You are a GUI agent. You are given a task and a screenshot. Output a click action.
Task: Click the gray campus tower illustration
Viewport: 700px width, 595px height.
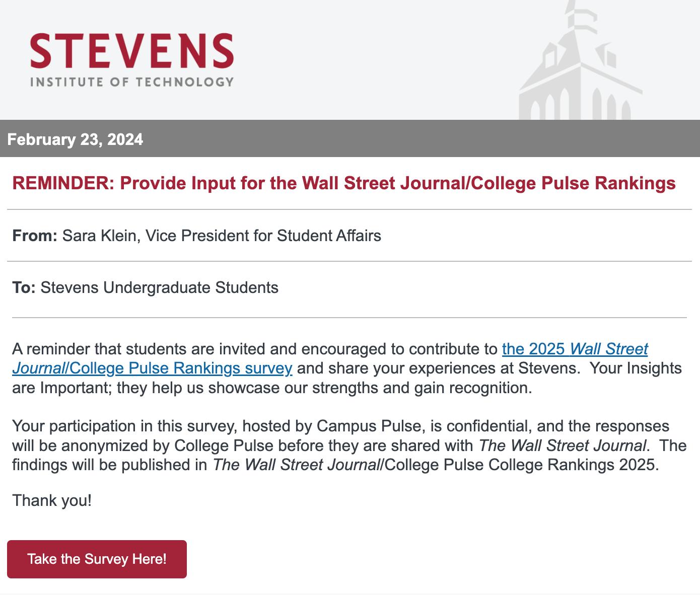(x=580, y=60)
